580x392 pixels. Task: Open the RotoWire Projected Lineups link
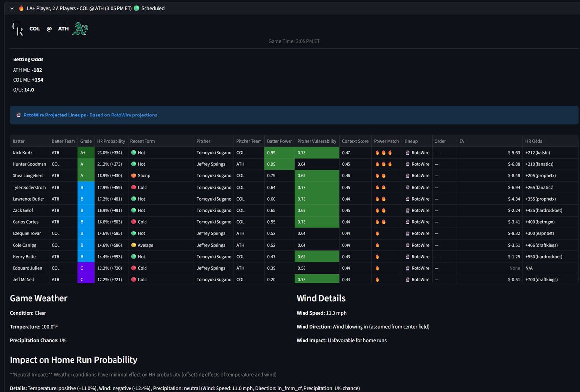[55, 115]
